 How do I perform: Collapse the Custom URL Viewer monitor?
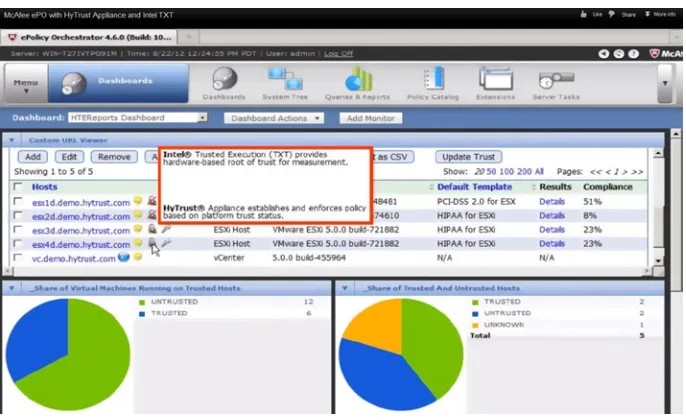point(12,140)
